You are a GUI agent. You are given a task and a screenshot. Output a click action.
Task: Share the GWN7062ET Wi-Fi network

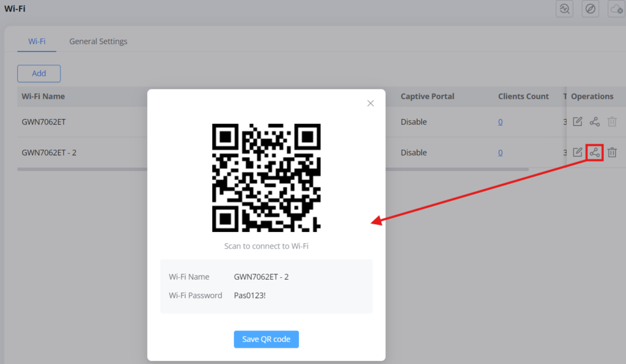pos(594,122)
